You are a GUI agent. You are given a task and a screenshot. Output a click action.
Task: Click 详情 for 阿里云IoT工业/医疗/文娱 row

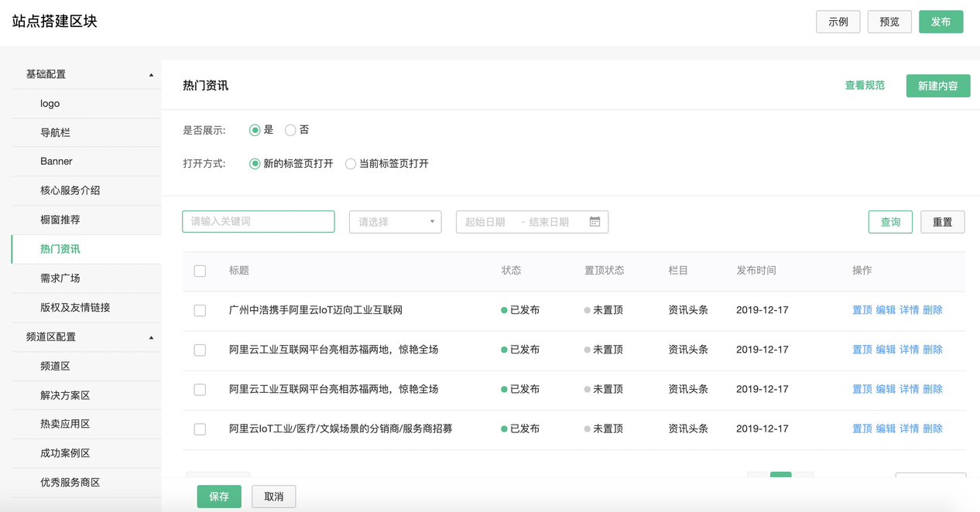click(909, 428)
